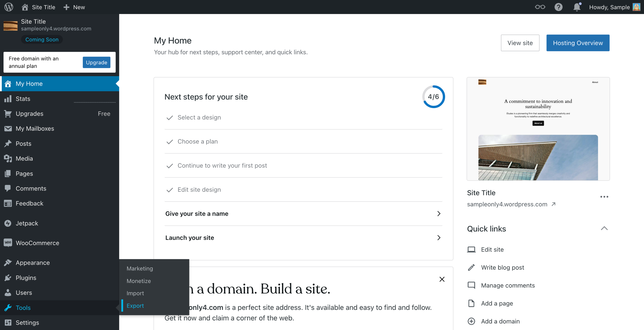
Task: Click the site preview thumbnail
Action: (538, 129)
